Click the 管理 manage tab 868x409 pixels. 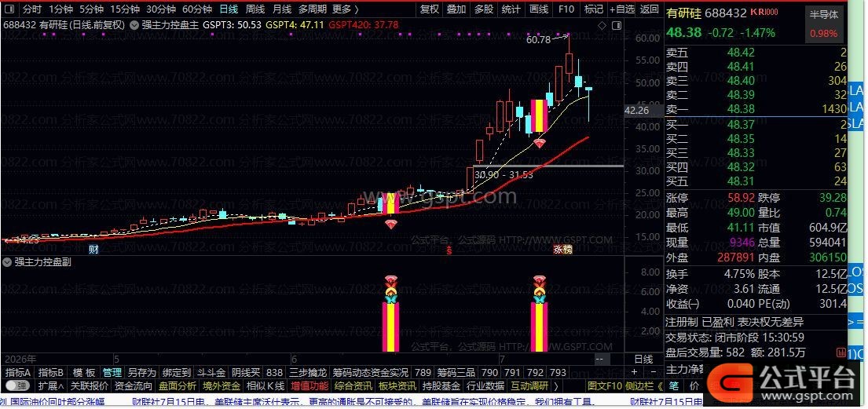pyautogui.click(x=112, y=372)
